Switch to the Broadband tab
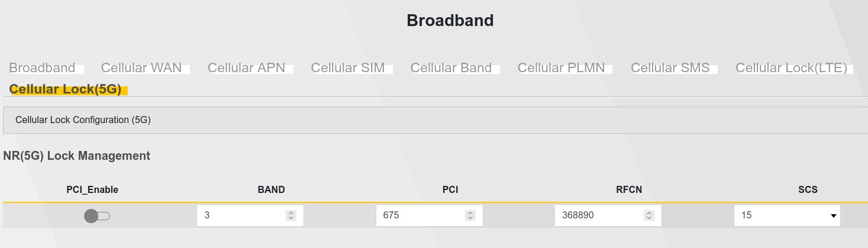Image resolution: width=868 pixels, height=248 pixels. (42, 67)
